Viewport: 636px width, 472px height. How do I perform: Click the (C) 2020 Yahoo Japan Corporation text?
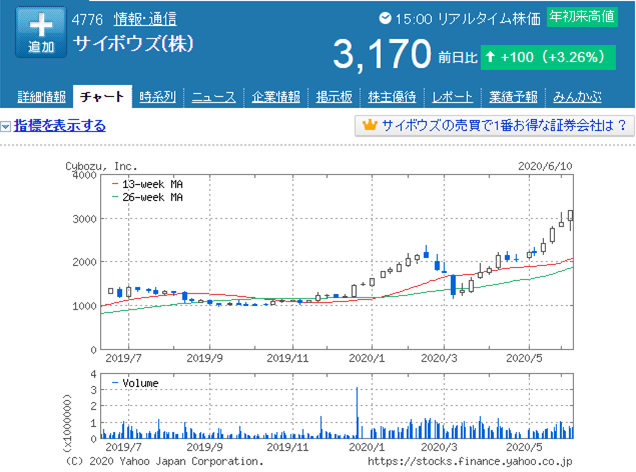[164, 461]
